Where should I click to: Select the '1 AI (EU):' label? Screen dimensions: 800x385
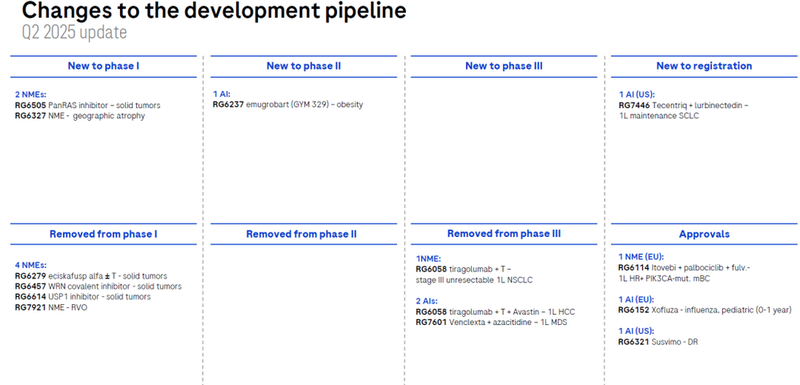[x=636, y=299]
